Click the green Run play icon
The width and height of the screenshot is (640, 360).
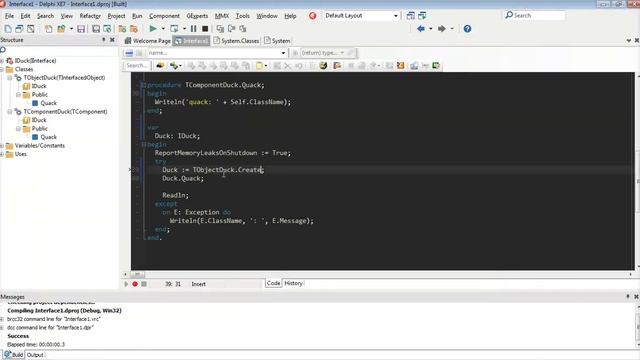[153, 29]
